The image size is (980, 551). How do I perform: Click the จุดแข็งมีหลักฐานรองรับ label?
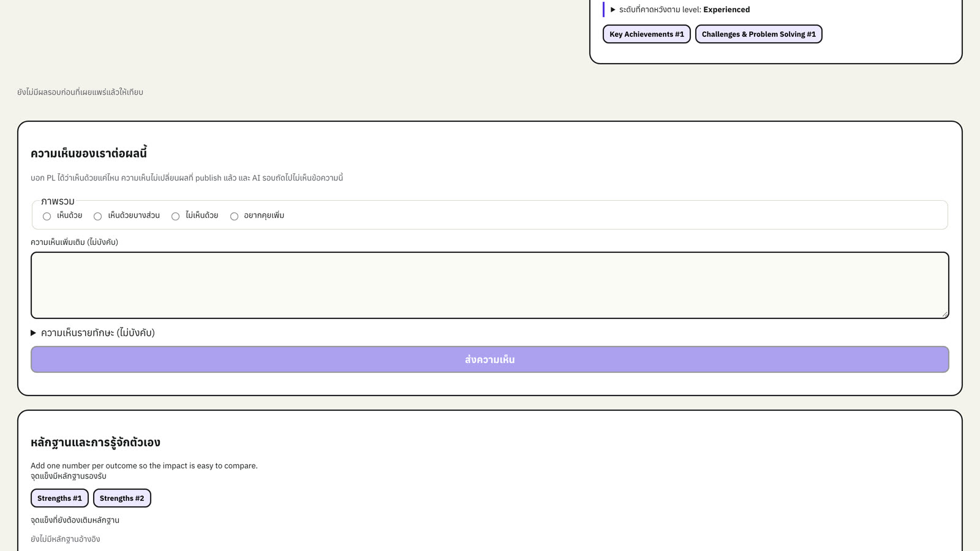pos(69,476)
